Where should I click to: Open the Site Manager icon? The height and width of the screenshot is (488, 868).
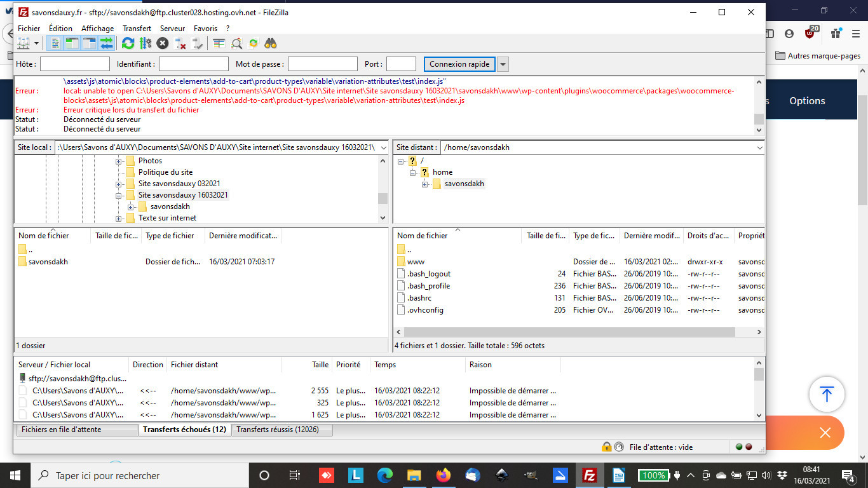[24, 43]
